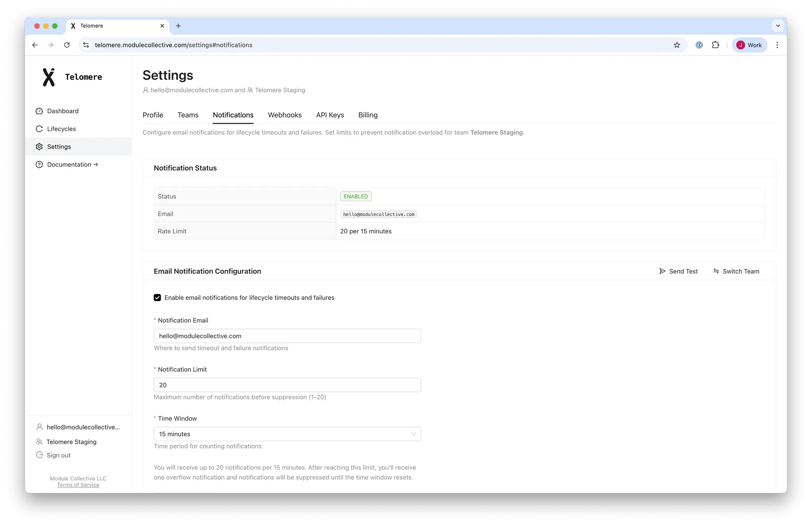Focus the Notification Email input field
This screenshot has height=526, width=812.
(287, 336)
